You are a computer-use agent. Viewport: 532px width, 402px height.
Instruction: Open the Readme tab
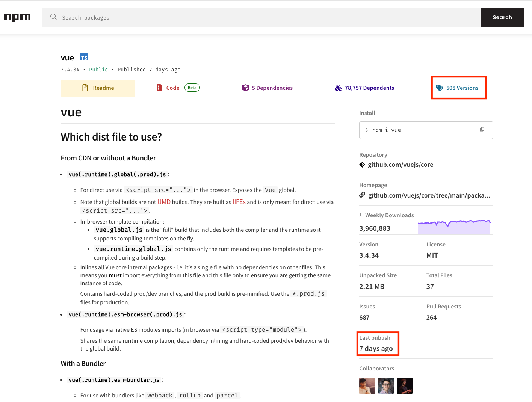coord(98,88)
